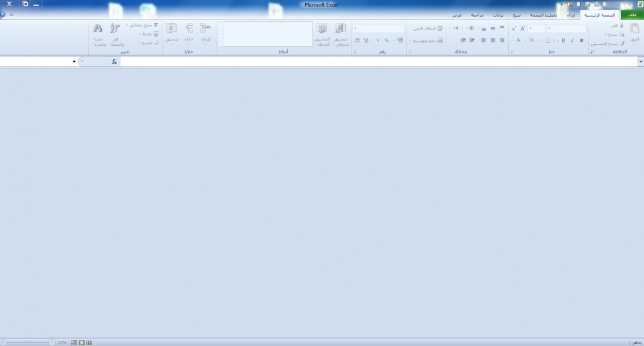644x346 pixels.
Task: Toggle Bold formatting (B)
Action: point(582,40)
